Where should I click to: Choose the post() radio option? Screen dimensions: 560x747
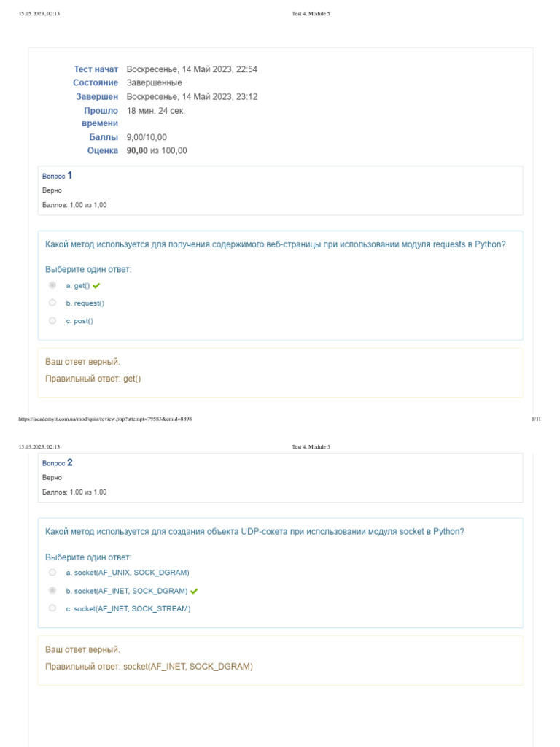pos(52,320)
